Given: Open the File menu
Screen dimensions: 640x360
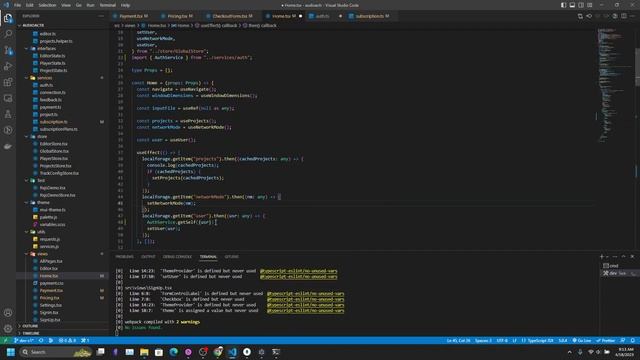Looking at the screenshot, I should point(18,5).
